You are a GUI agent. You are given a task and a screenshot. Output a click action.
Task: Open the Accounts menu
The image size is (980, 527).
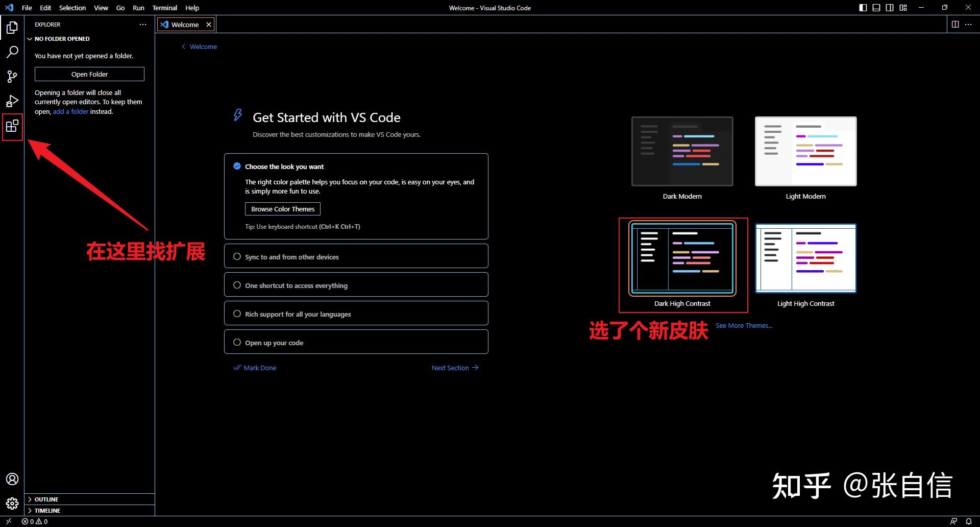point(12,478)
